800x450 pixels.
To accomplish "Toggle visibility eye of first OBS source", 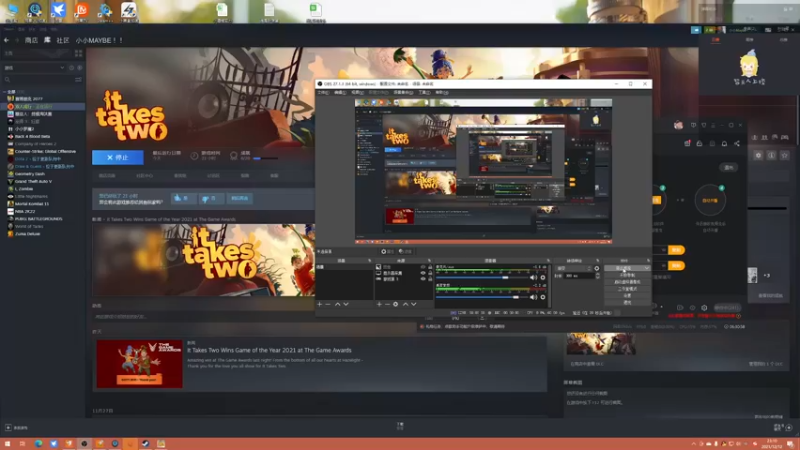I will tap(422, 267).
